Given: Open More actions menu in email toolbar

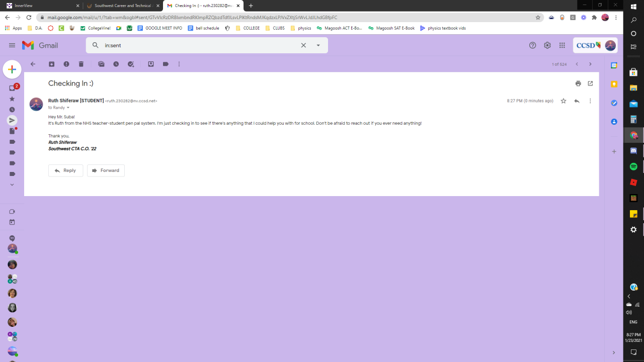Looking at the screenshot, I should (x=179, y=64).
